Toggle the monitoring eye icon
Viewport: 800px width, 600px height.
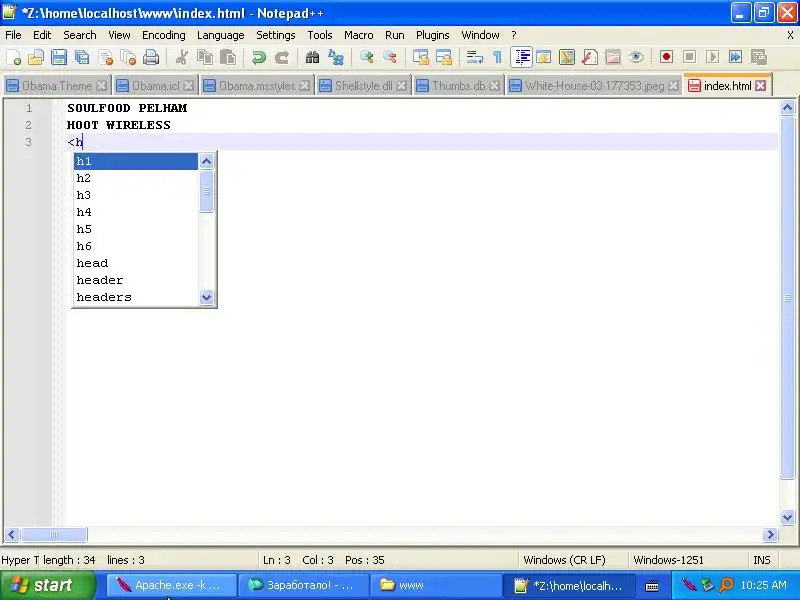[x=636, y=57]
